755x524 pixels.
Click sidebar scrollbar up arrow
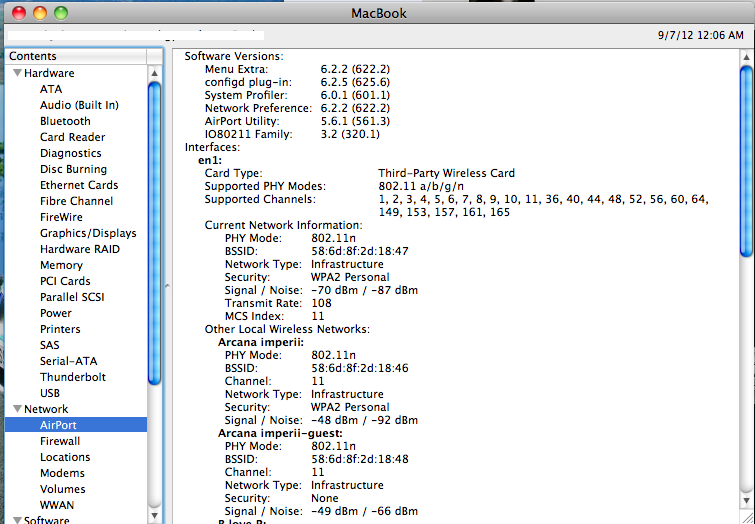pyautogui.click(x=155, y=73)
